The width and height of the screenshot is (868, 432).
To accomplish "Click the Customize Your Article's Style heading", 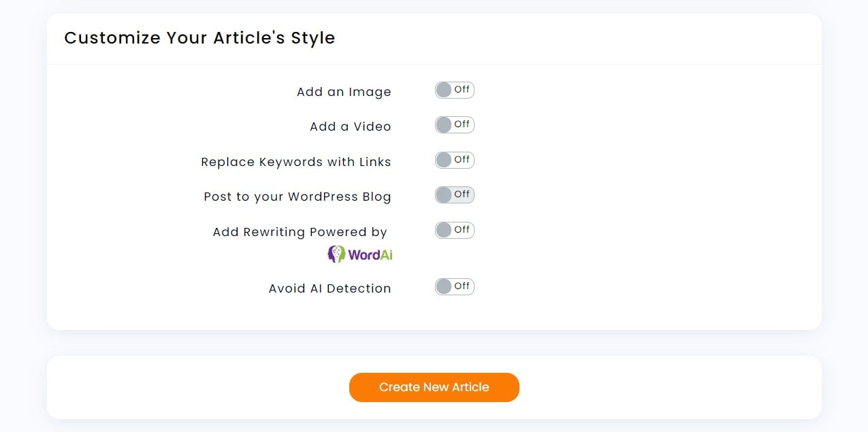I will [x=199, y=38].
